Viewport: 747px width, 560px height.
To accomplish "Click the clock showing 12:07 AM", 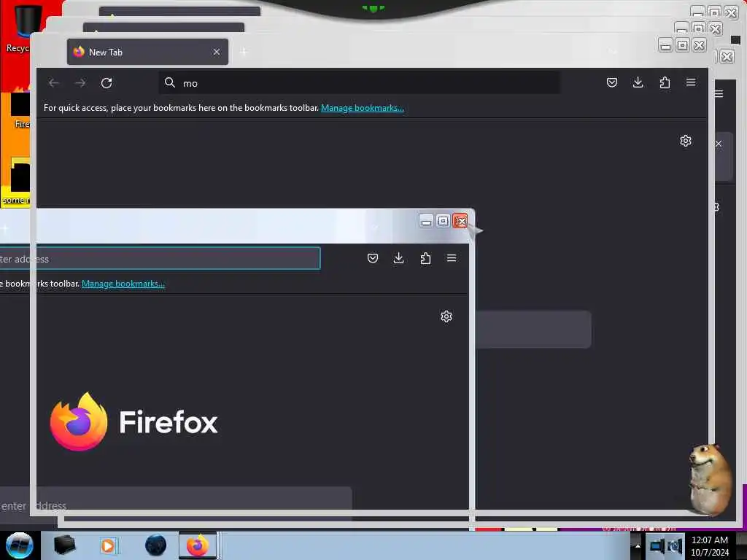I will click(x=710, y=545).
